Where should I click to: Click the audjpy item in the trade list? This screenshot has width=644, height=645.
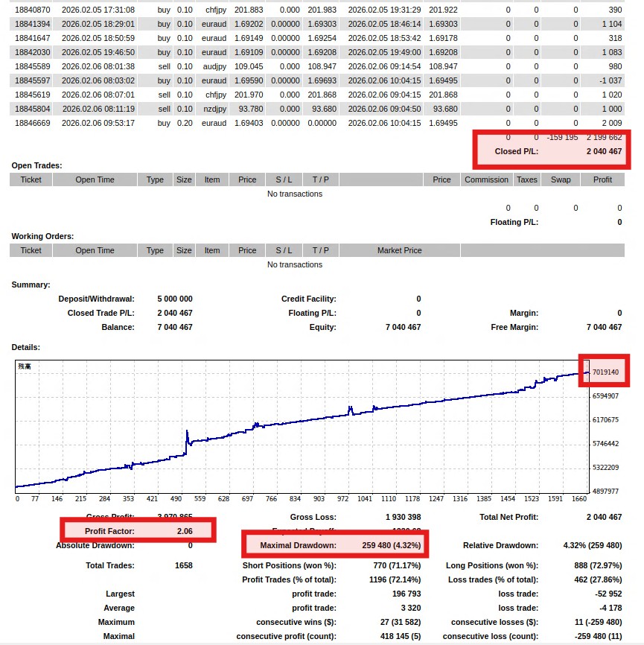tap(215, 66)
